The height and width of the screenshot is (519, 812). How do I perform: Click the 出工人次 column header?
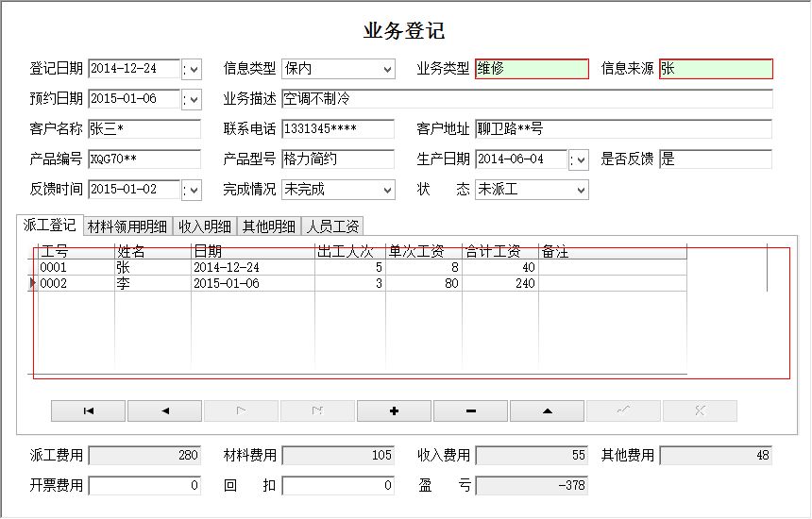point(350,252)
